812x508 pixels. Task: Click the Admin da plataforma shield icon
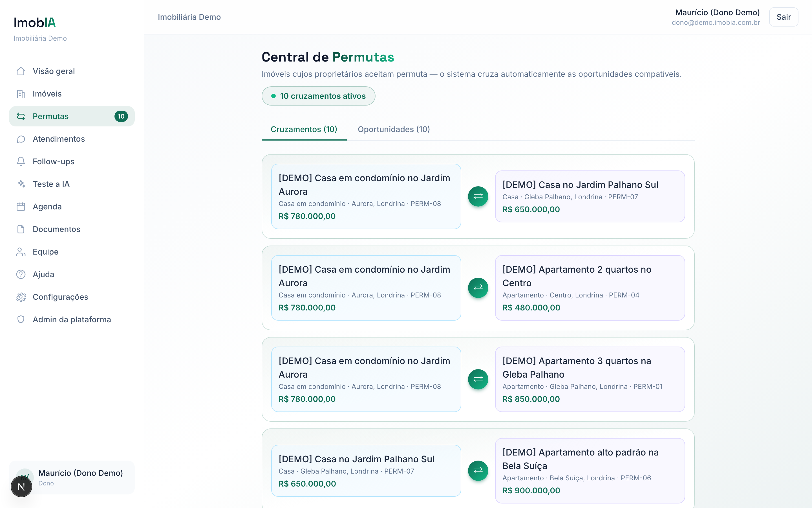pyautogui.click(x=21, y=319)
